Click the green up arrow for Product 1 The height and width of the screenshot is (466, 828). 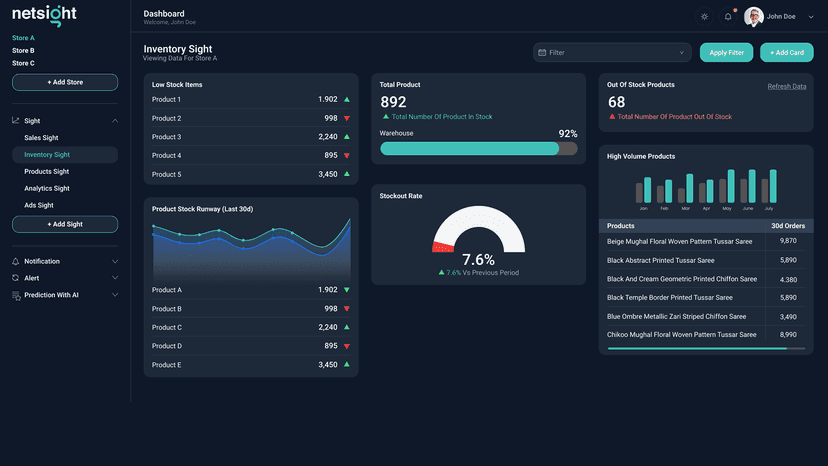click(347, 99)
